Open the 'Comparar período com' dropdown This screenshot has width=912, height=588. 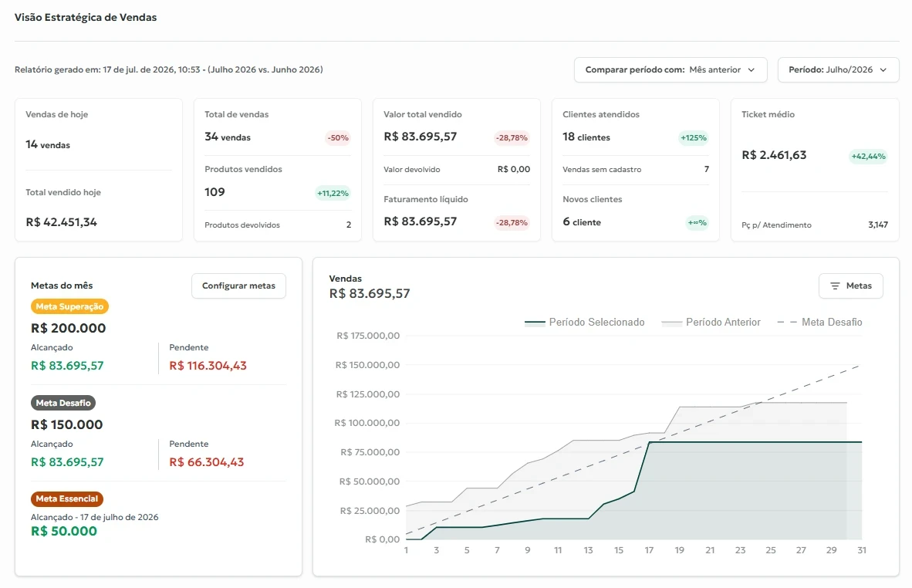[670, 69]
